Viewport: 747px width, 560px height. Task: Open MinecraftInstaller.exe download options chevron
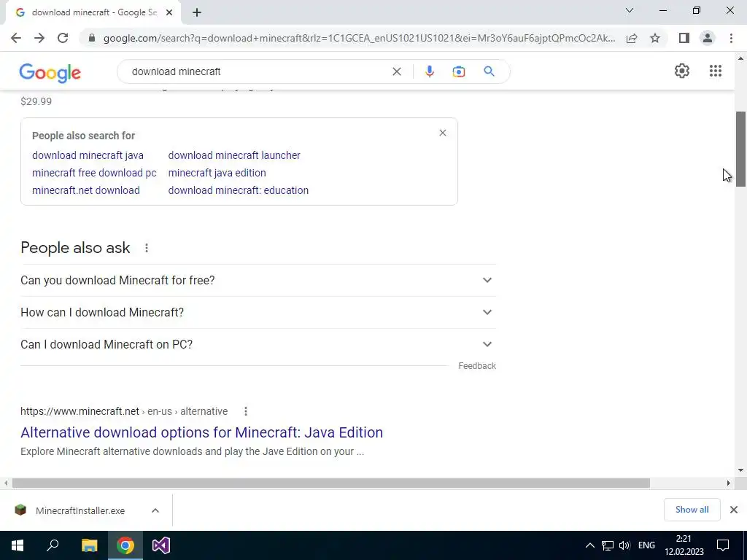pyautogui.click(x=155, y=510)
